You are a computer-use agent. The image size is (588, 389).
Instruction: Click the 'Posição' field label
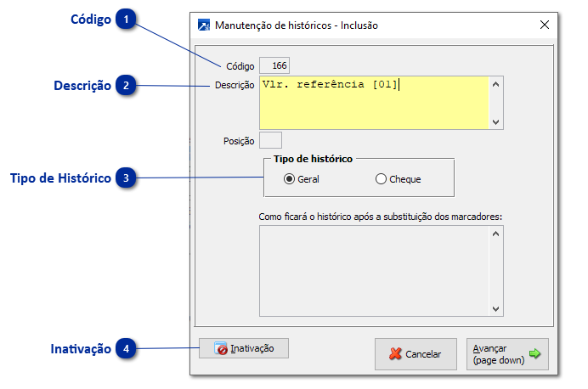point(239,141)
